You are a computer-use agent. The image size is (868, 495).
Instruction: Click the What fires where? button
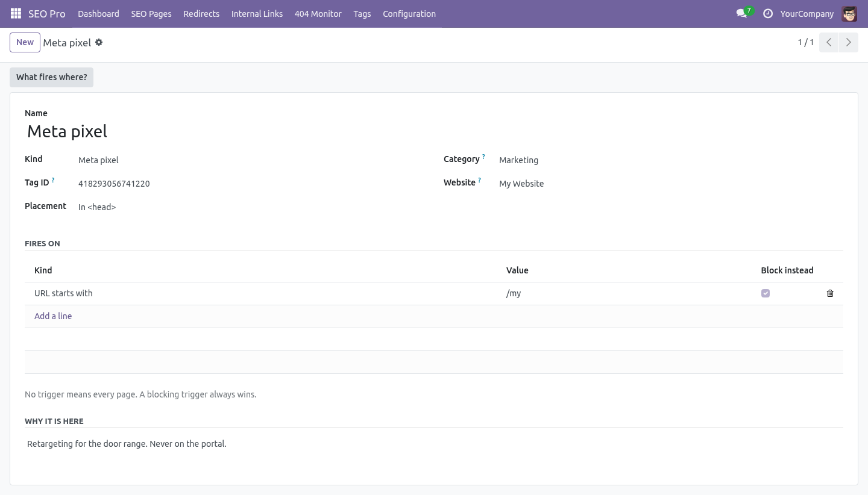pos(51,77)
